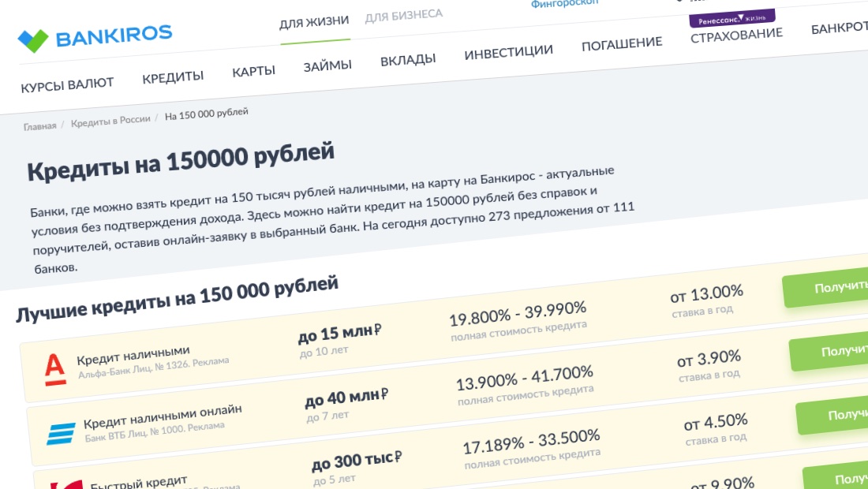Switch to the Для бизнеса tab

point(403,15)
